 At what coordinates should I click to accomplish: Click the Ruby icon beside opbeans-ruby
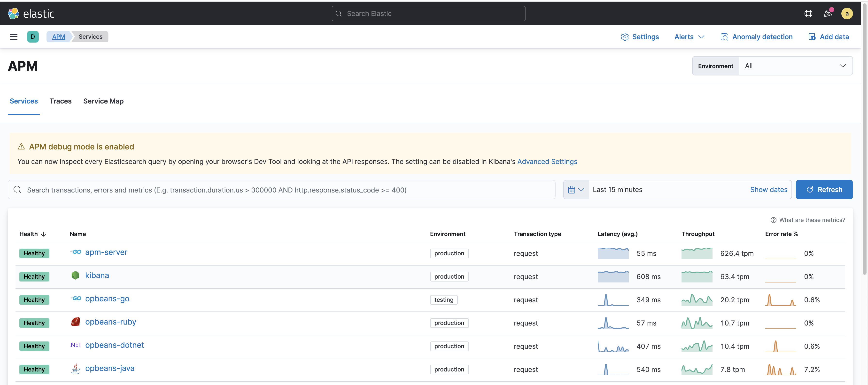tap(76, 322)
